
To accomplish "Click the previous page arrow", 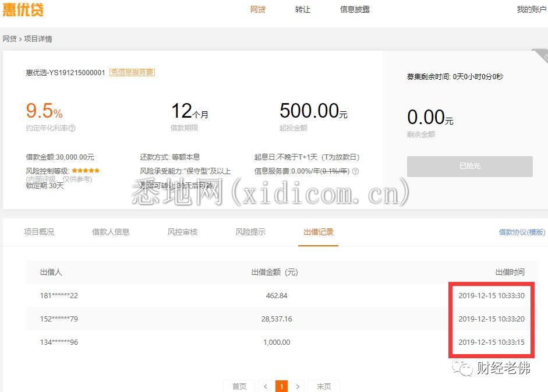I will [x=266, y=386].
